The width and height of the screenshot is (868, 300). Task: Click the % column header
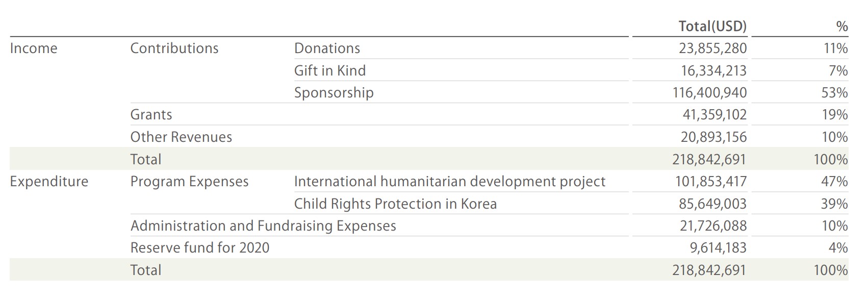(842, 27)
